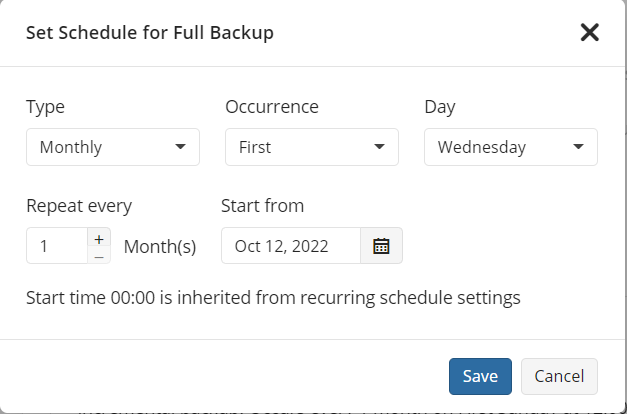
Task: Expand the Occurrence dropdown showing First
Action: [x=312, y=147]
